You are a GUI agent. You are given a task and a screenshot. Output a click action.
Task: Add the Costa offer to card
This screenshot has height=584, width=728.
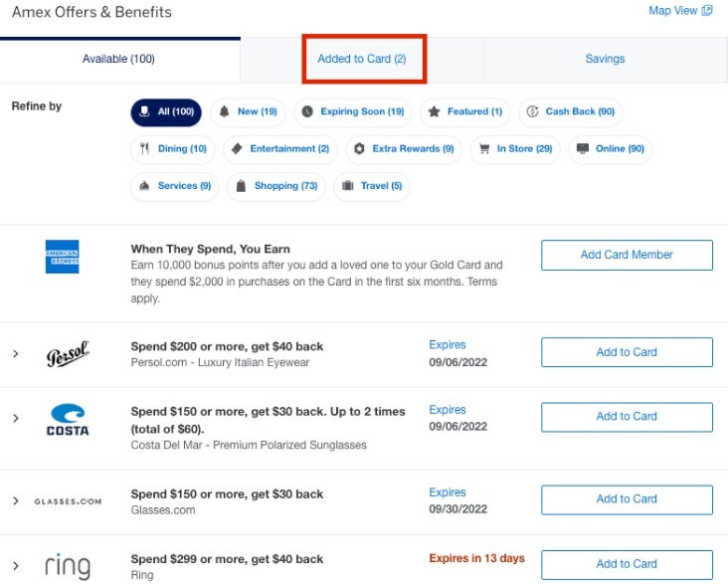click(x=627, y=417)
